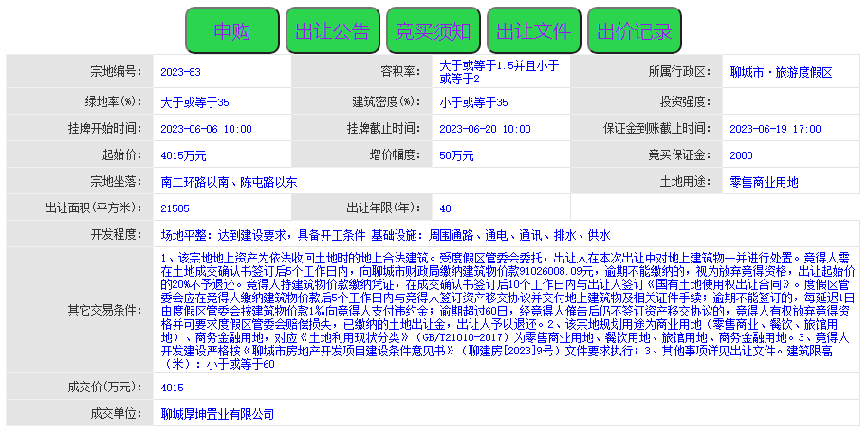Select the parcel location 南二环路以南、陈屯路以东
The height and width of the screenshot is (434, 868).
(229, 182)
